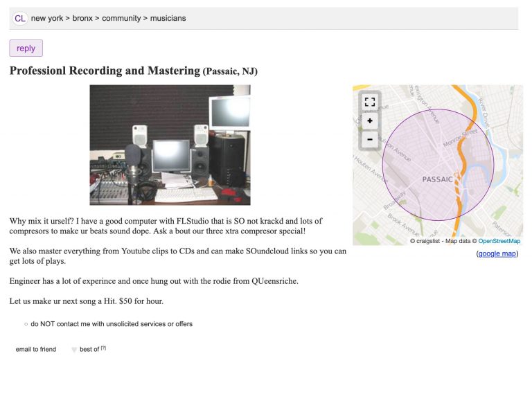Open the google map link
Viewport: 532px width, 394px height.
coord(497,253)
